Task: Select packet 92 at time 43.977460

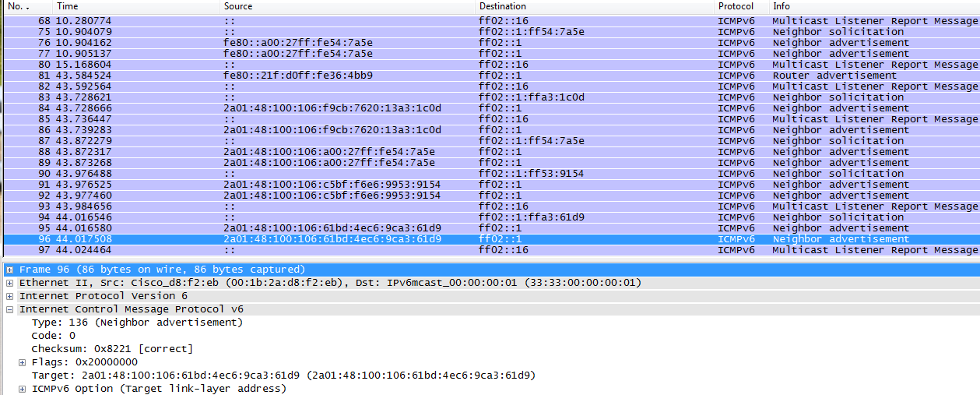Action: pyautogui.click(x=490, y=196)
